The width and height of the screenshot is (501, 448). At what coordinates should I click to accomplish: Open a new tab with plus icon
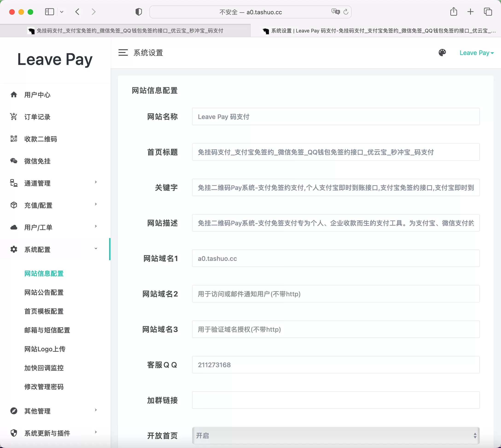470,12
